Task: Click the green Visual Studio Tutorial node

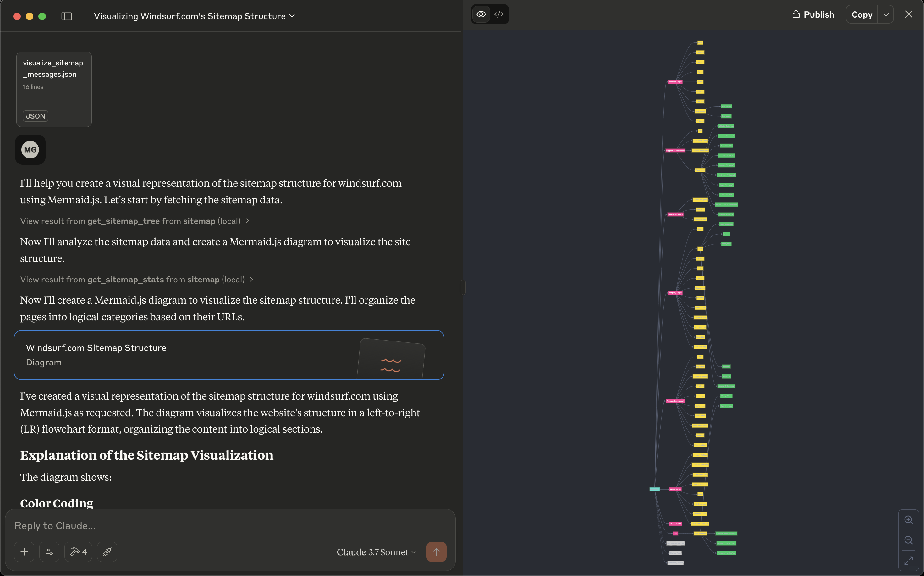Action: [x=726, y=205]
